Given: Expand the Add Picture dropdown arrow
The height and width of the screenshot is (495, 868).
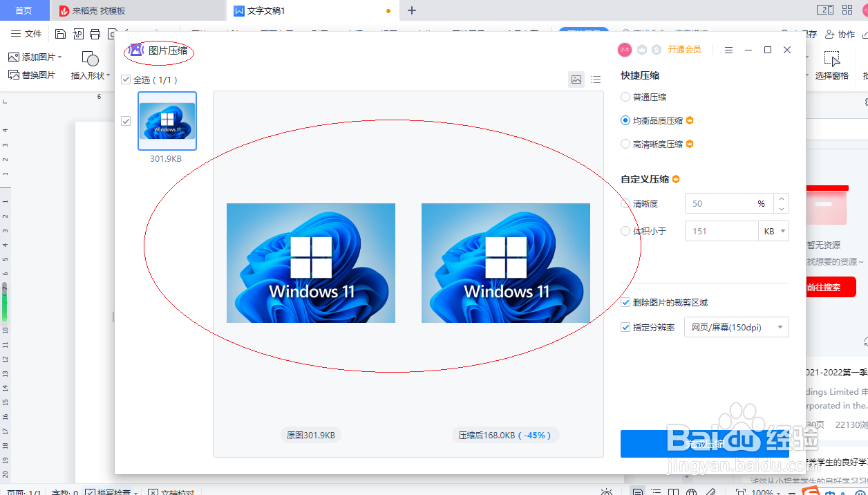Looking at the screenshot, I should click(x=60, y=57).
